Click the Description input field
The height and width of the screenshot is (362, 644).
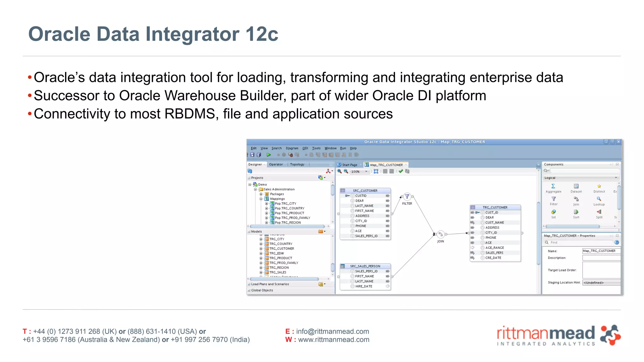coord(601,258)
